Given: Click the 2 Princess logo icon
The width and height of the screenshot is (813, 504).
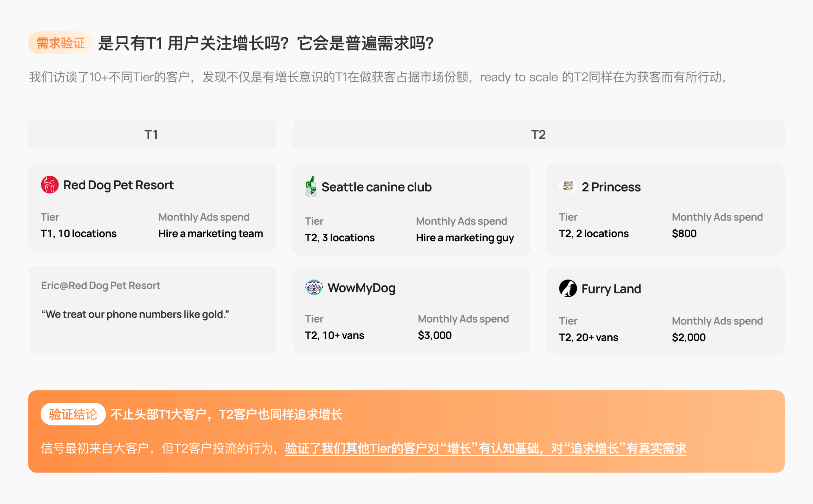Looking at the screenshot, I should point(568,186).
